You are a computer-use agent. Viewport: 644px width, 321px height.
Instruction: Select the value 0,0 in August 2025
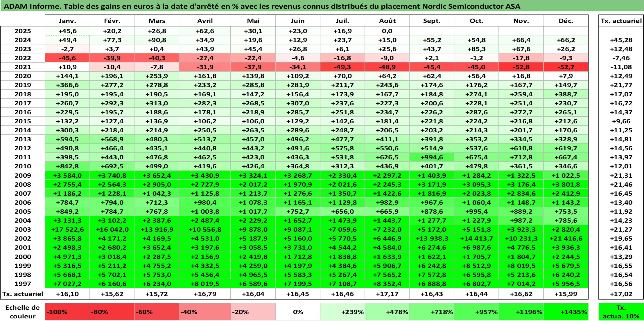pos(387,31)
